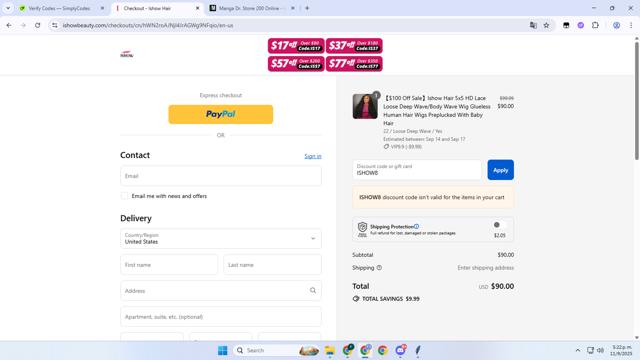Open the tab search dropdown arrow
Viewport: 640px width, 360px height.
8,8
